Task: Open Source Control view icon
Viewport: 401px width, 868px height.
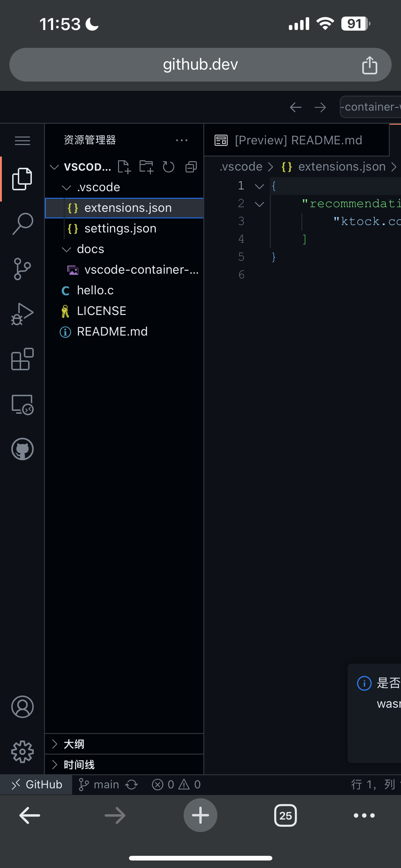Action: click(x=22, y=269)
